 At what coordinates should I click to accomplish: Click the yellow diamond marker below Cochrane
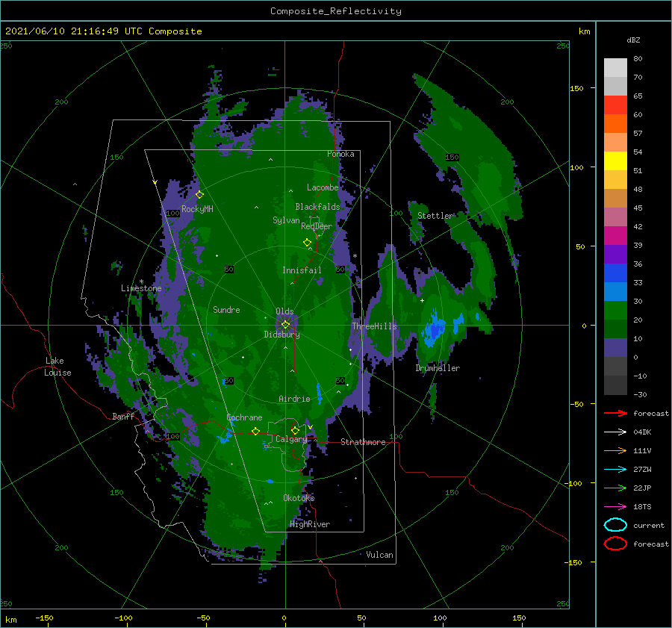[255, 431]
